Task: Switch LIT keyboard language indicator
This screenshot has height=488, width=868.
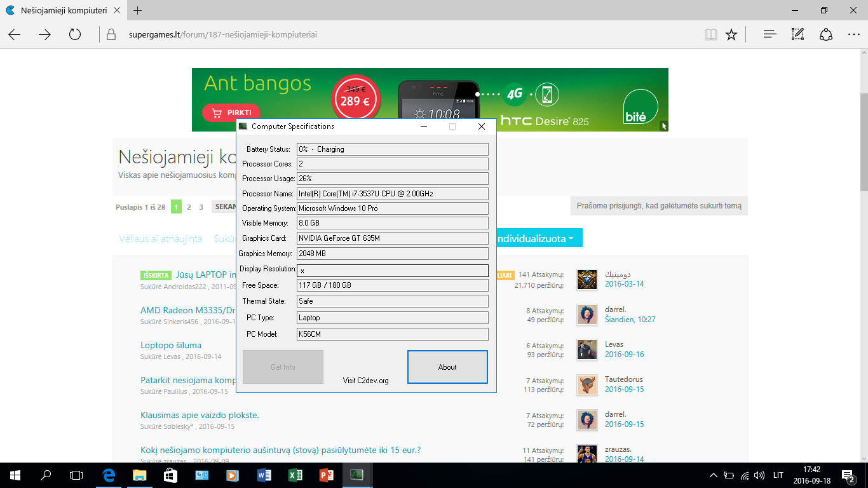Action: [x=778, y=475]
